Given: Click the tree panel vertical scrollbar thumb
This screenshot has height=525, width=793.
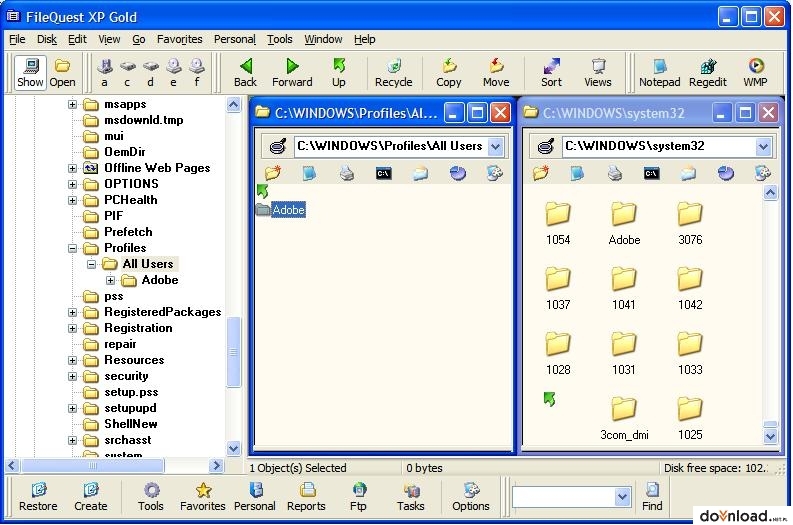Looking at the screenshot, I should tap(233, 352).
